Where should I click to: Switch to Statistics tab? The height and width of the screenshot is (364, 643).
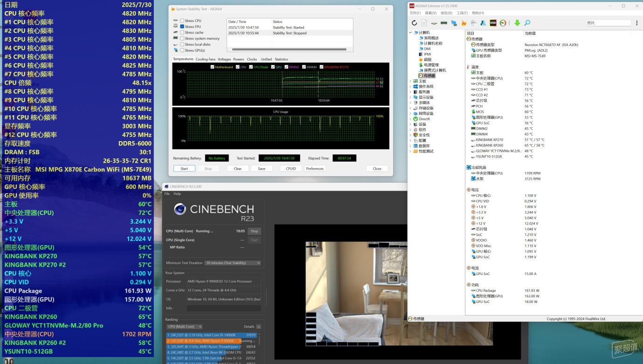click(x=281, y=59)
